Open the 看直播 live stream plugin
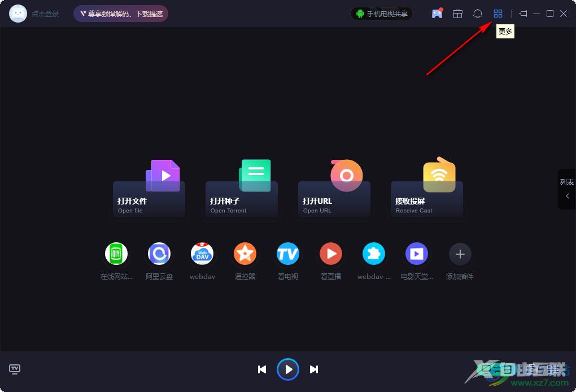Screen dimensions: 576x392 coord(330,254)
